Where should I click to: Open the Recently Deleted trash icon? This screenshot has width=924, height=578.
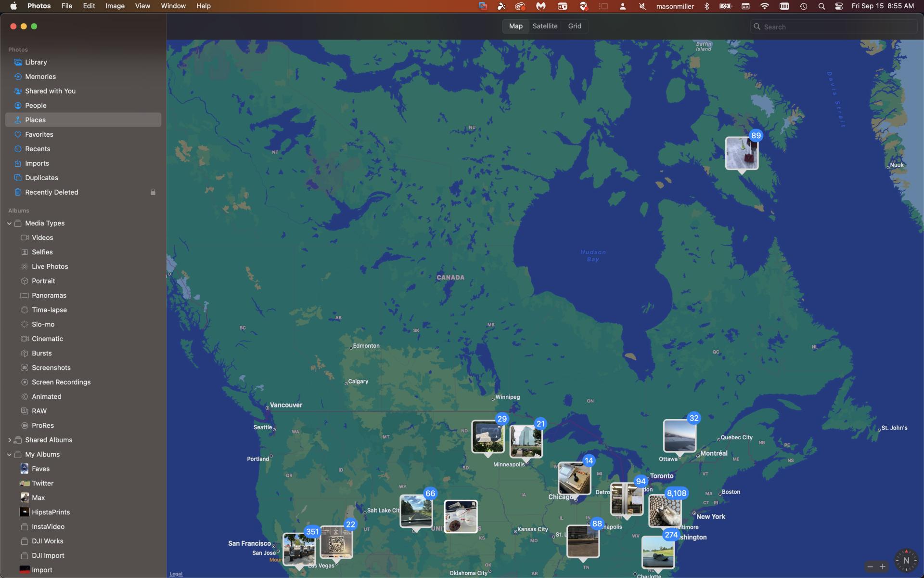point(18,192)
